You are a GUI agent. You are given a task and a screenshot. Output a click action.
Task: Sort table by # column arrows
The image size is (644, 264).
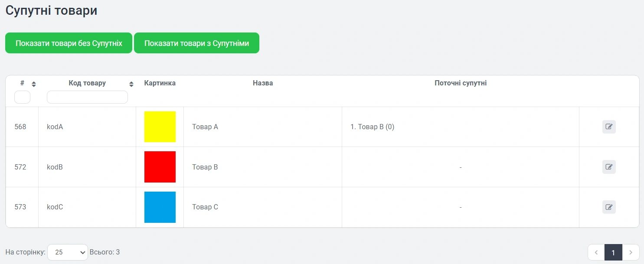point(34,84)
